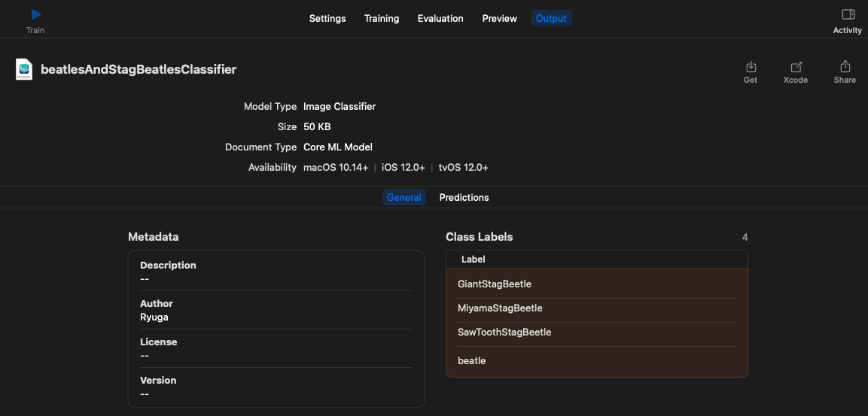Click the Class Labels count 4
Image resolution: width=868 pixels, height=416 pixels.
[745, 237]
